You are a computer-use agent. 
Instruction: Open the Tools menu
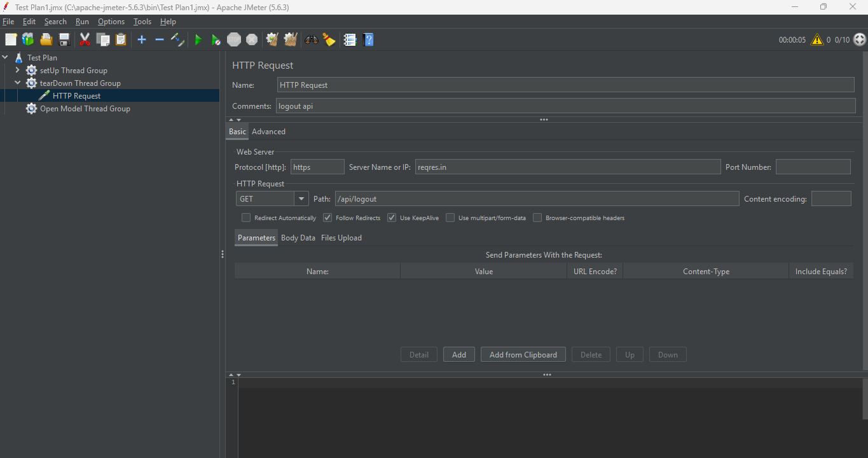click(142, 22)
